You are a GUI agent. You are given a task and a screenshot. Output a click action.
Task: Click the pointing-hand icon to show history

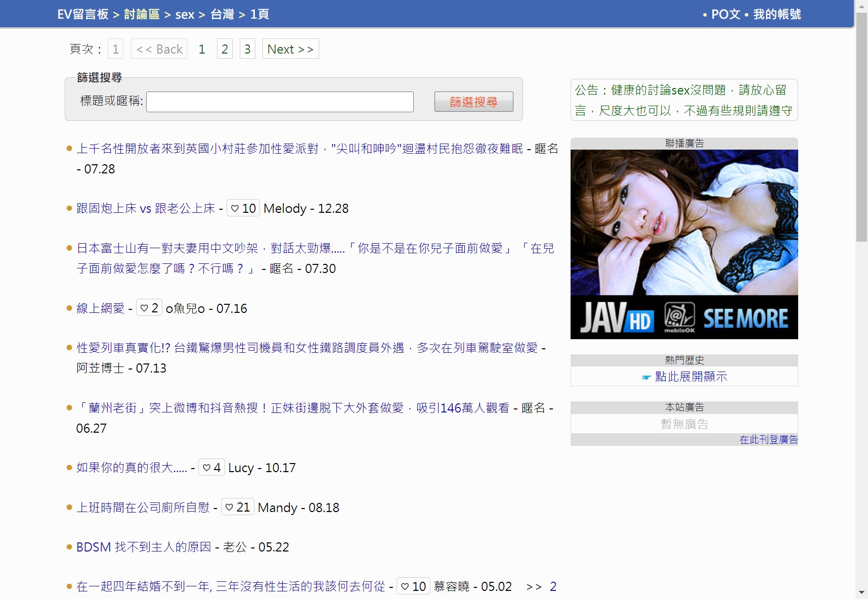pos(646,377)
